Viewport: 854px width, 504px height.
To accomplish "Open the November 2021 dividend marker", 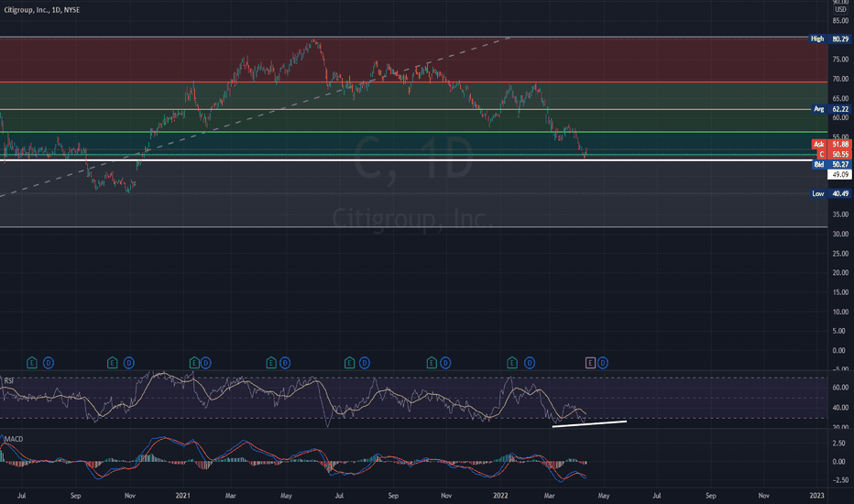I will (445, 363).
